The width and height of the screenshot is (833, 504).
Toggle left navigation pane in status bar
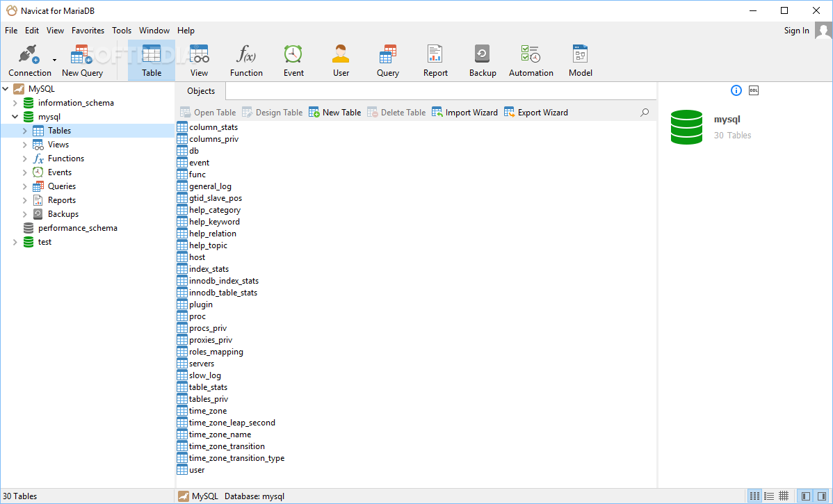click(x=806, y=496)
